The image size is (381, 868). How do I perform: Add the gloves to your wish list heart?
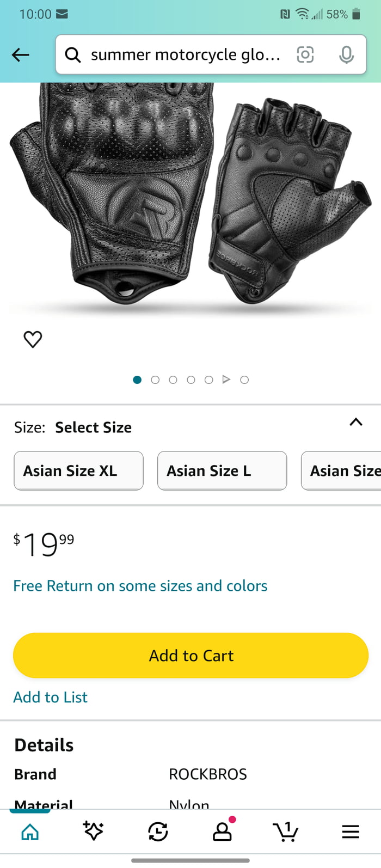pos(33,339)
